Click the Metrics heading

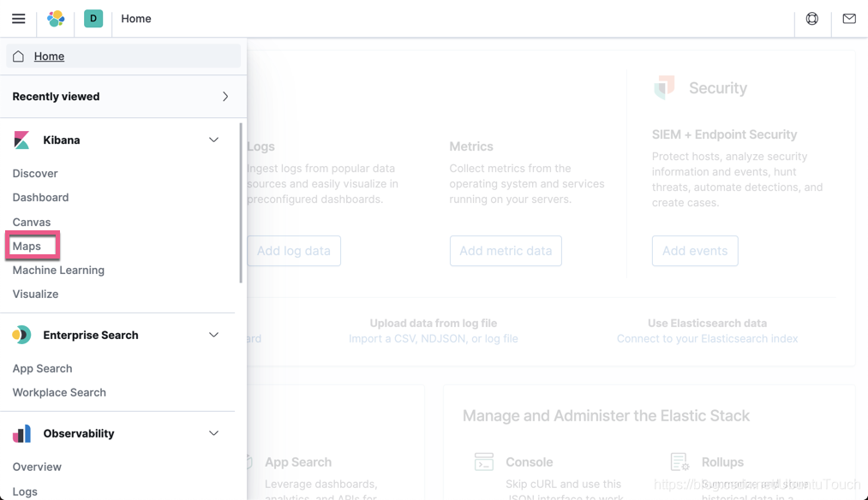[471, 146]
